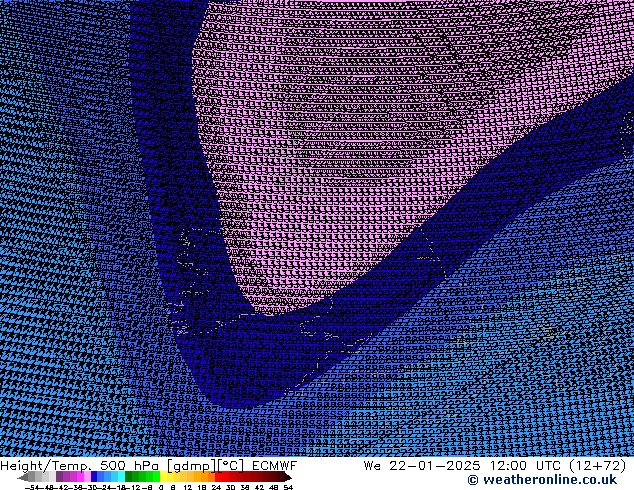Screen dimensions: 634x490
Task: Click the date 'We 22-01-2025'
Action: [422, 466]
